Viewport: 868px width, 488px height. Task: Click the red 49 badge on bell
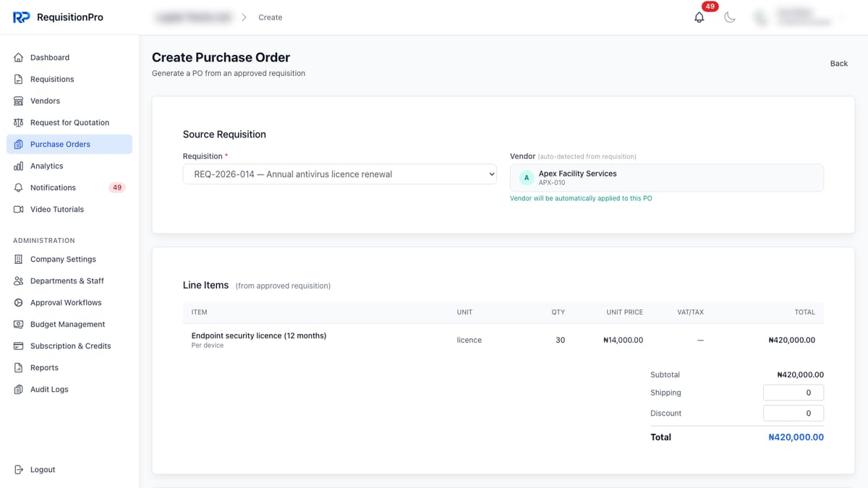click(710, 7)
